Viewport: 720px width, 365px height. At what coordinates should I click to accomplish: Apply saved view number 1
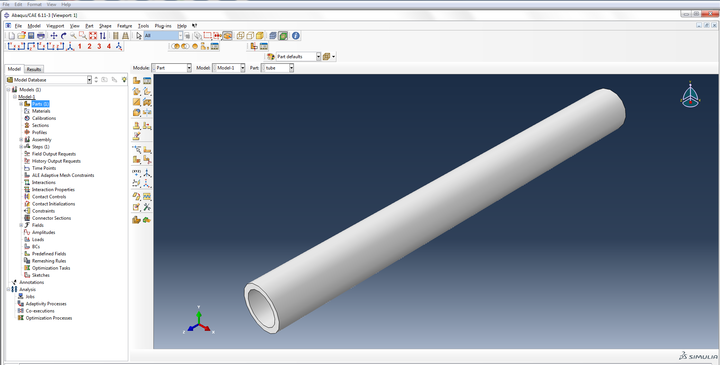[x=79, y=46]
